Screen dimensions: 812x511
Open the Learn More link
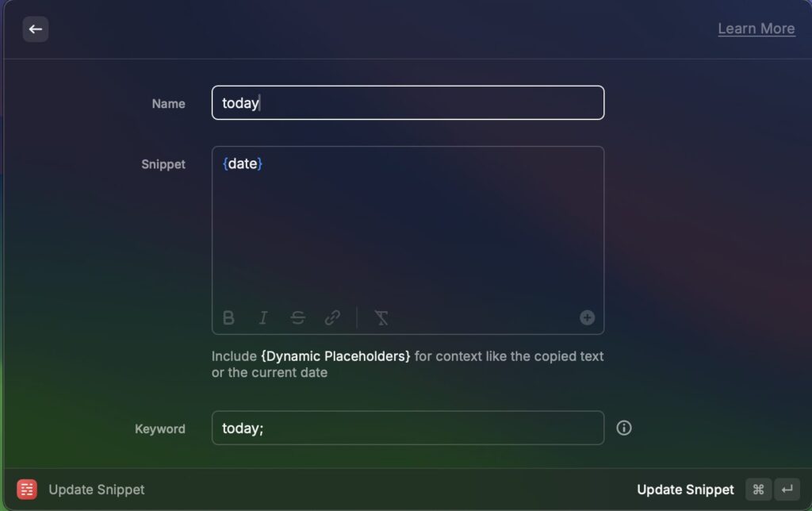pos(756,29)
